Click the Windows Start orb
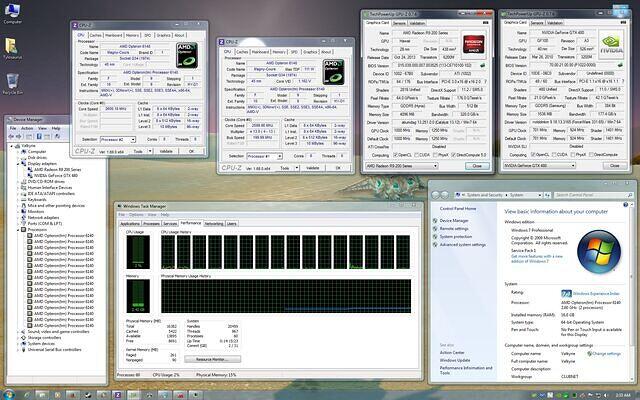 (8, 395)
